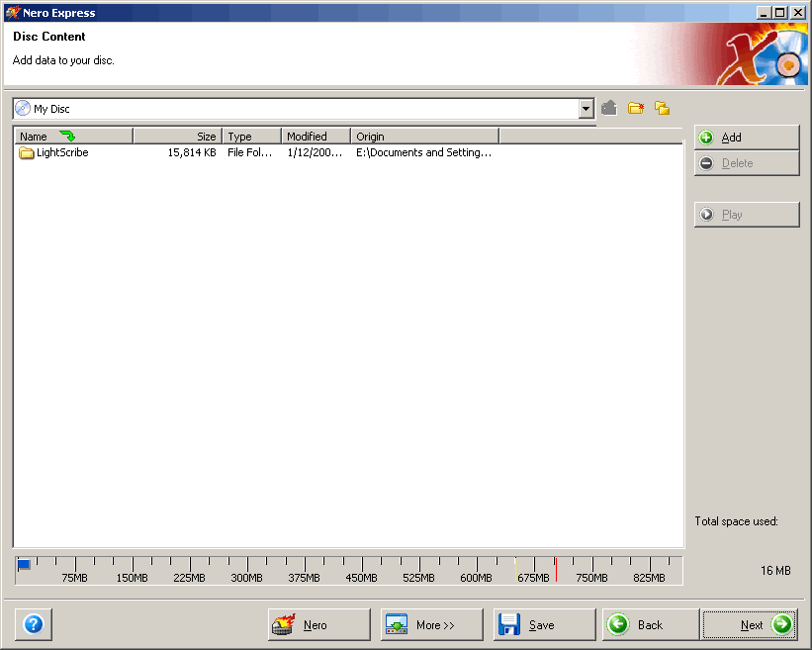The height and width of the screenshot is (650, 812).
Task: Expand the My Disc location dropdown
Action: pos(586,109)
